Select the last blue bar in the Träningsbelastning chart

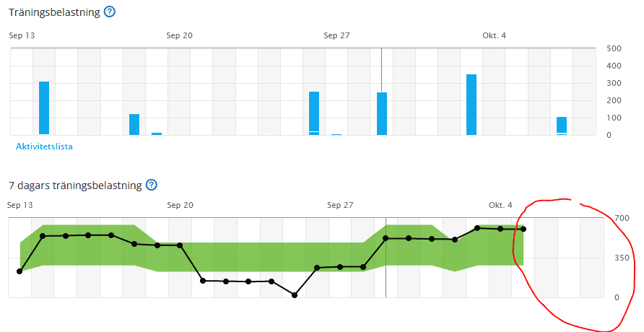pyautogui.click(x=562, y=126)
